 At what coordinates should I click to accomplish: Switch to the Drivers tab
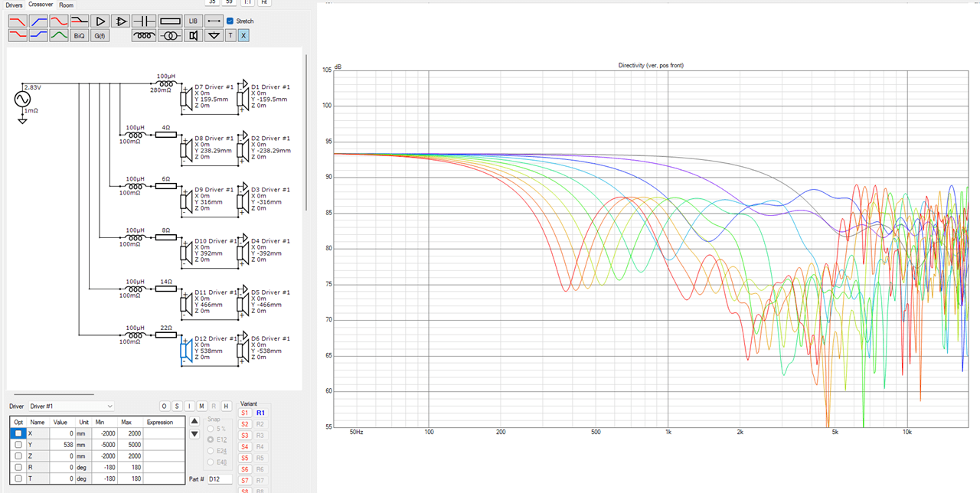click(x=14, y=5)
